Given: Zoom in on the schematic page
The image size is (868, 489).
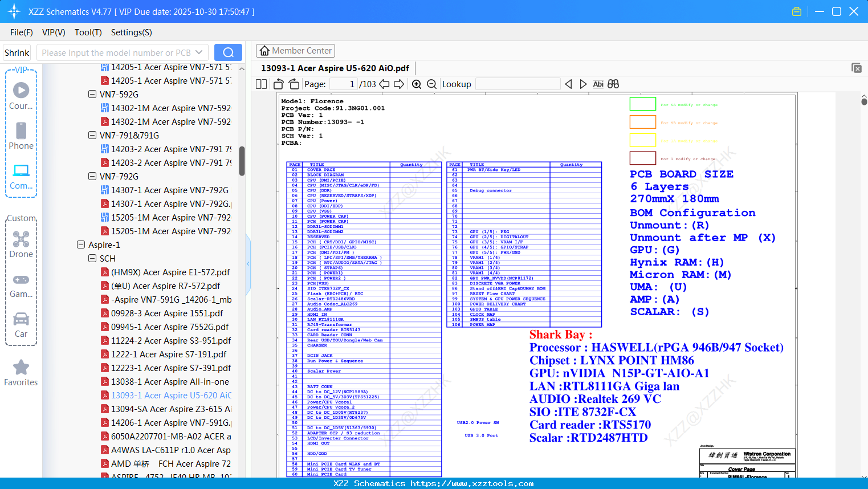Looking at the screenshot, I should 417,84.
